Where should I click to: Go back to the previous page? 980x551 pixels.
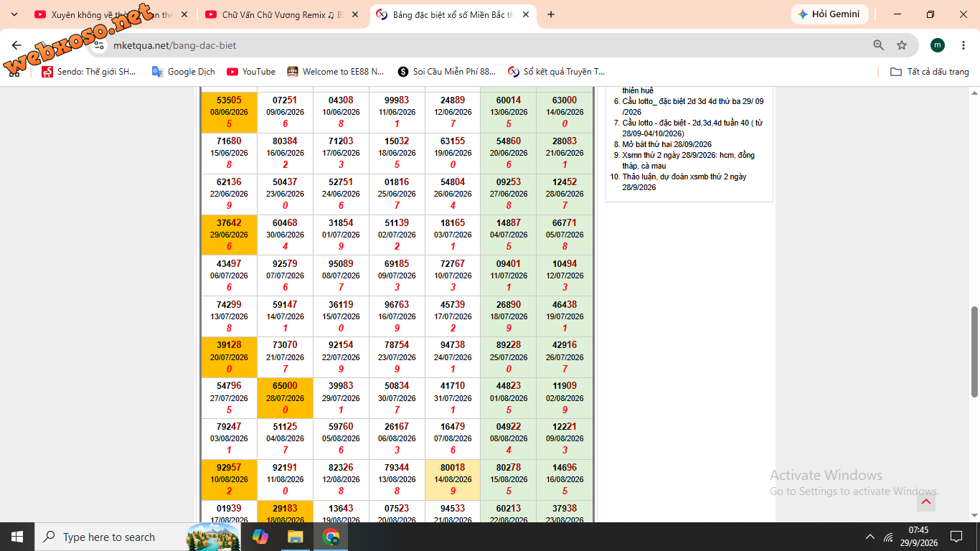pyautogui.click(x=17, y=45)
